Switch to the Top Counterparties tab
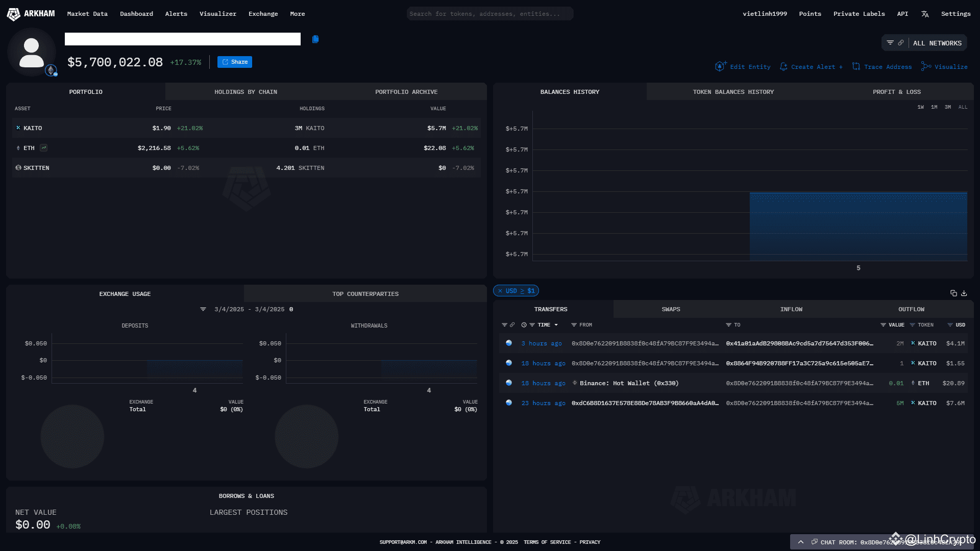Viewport: 980px width, 551px height. tap(365, 294)
